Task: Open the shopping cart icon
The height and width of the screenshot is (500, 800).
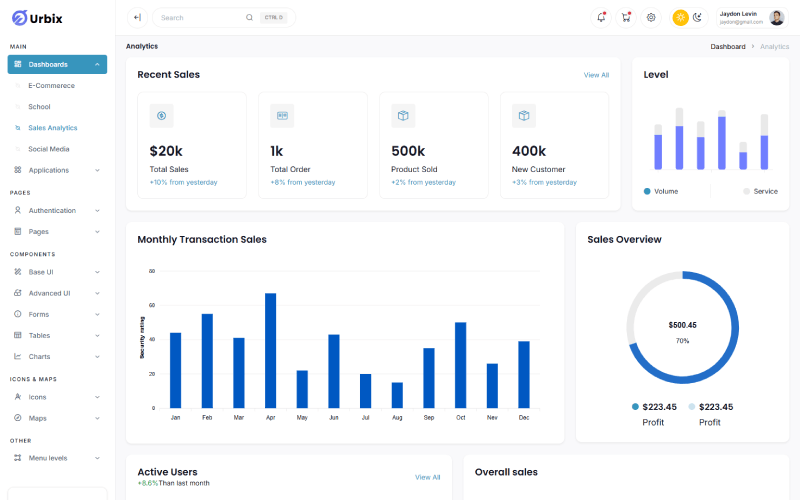Action: (x=626, y=17)
